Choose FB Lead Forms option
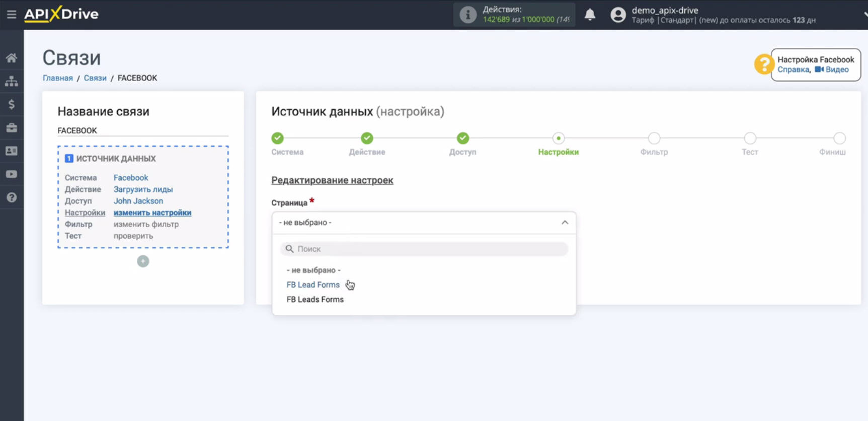The height and width of the screenshot is (421, 868). (313, 285)
